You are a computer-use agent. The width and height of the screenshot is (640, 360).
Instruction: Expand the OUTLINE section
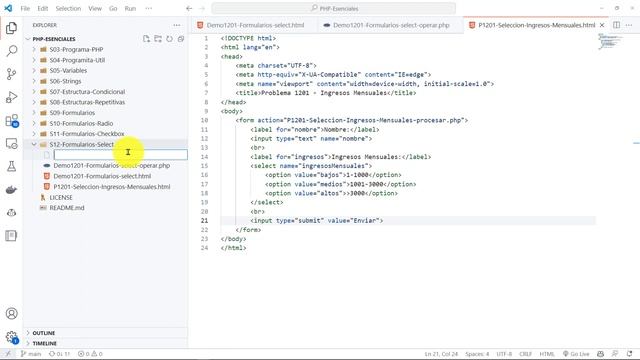click(x=44, y=333)
